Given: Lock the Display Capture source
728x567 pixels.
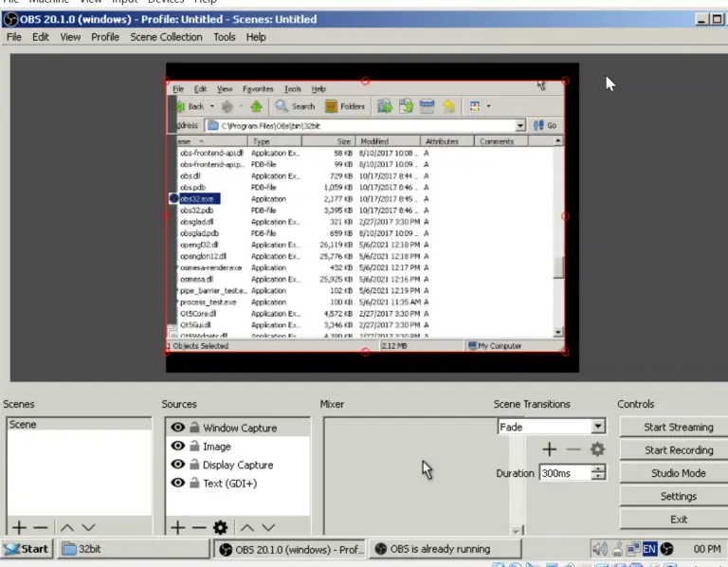Looking at the screenshot, I should point(194,465).
